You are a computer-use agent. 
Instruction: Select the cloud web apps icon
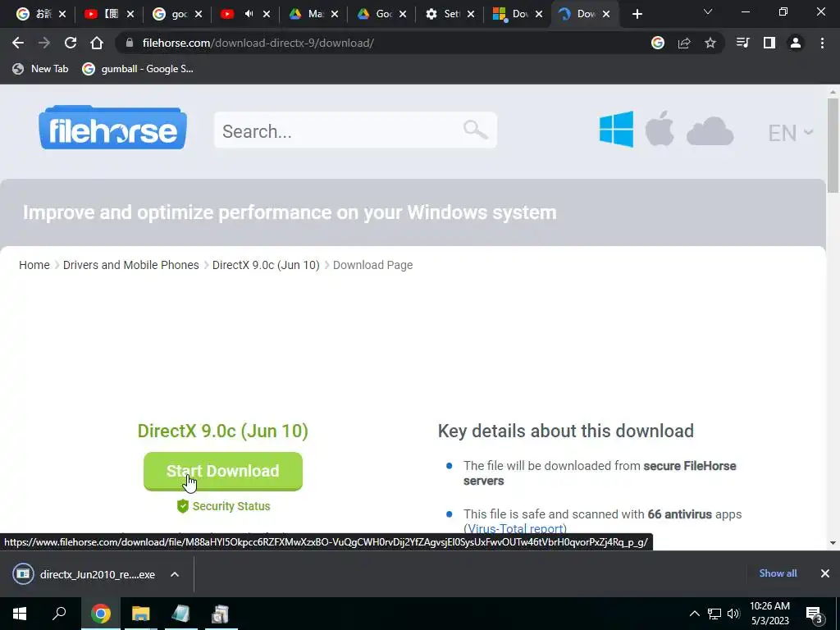point(710,130)
